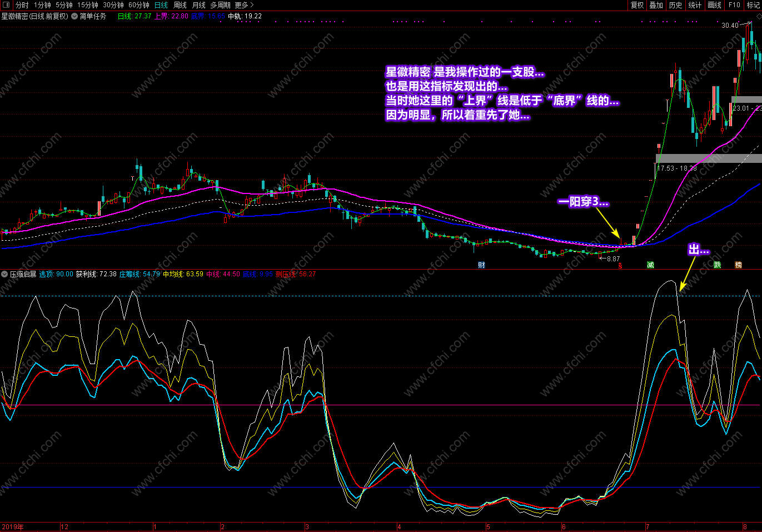Click the 底界: 15.65 indicator value
The width and height of the screenshot is (762, 532).
click(208, 16)
